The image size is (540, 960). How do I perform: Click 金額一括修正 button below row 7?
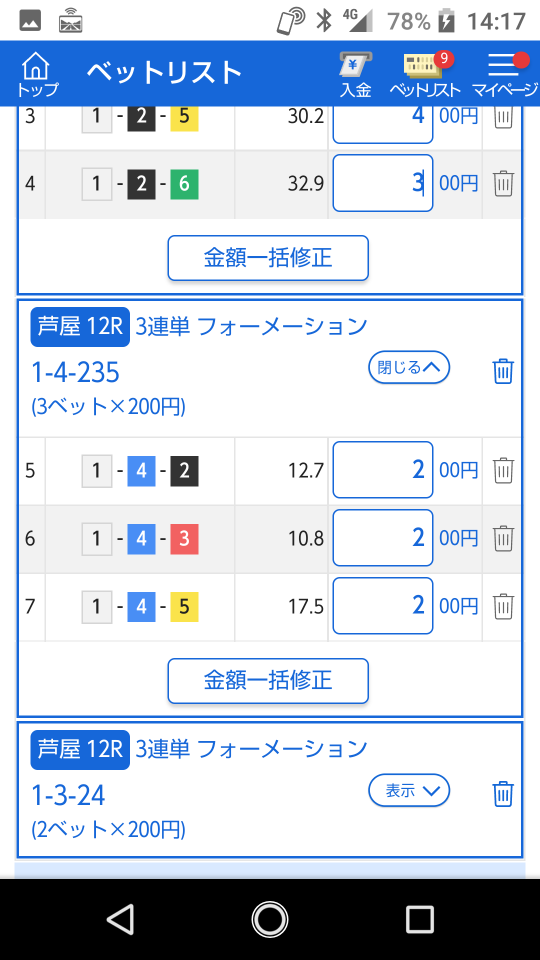pos(268,680)
